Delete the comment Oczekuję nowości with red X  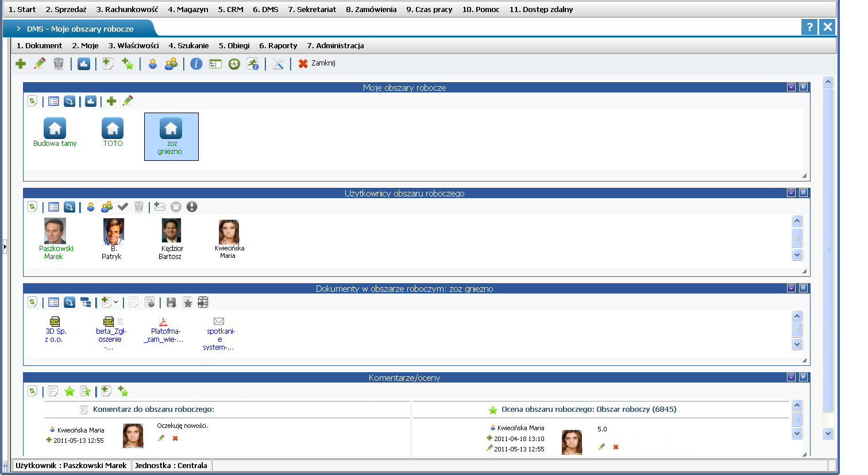tap(175, 438)
